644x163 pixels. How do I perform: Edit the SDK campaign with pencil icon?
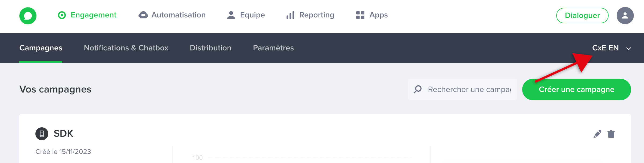(597, 134)
